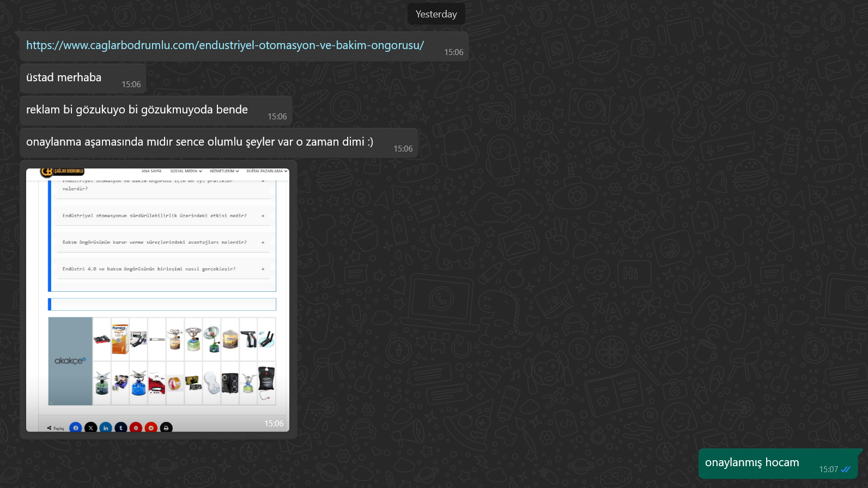Click the akakçe ad banner logo
Image resolution: width=868 pixels, height=488 pixels.
(70, 361)
